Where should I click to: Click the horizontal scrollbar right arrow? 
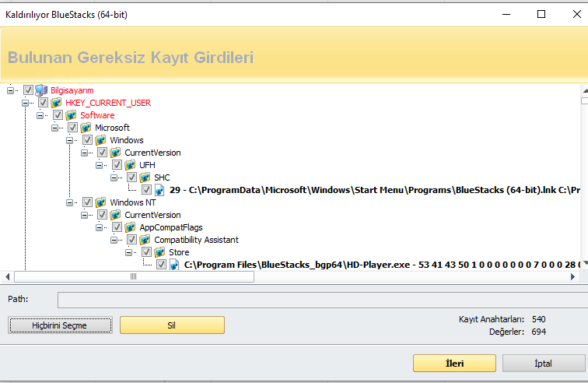(x=572, y=276)
